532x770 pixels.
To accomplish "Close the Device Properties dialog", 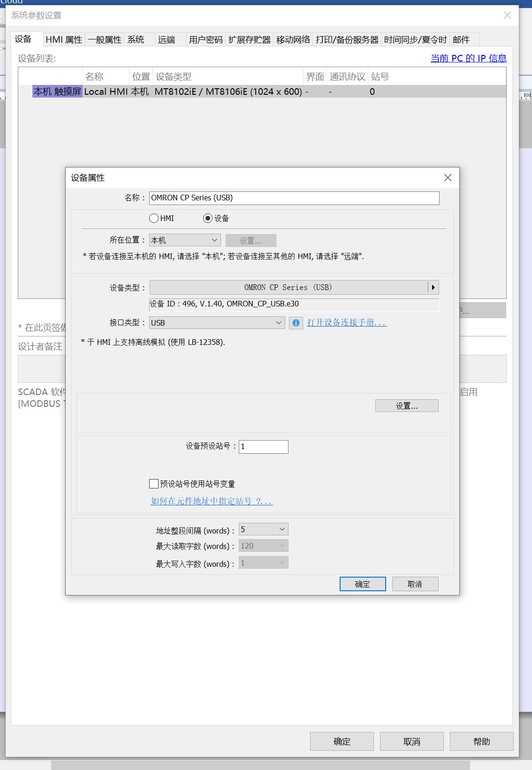I will (x=448, y=177).
